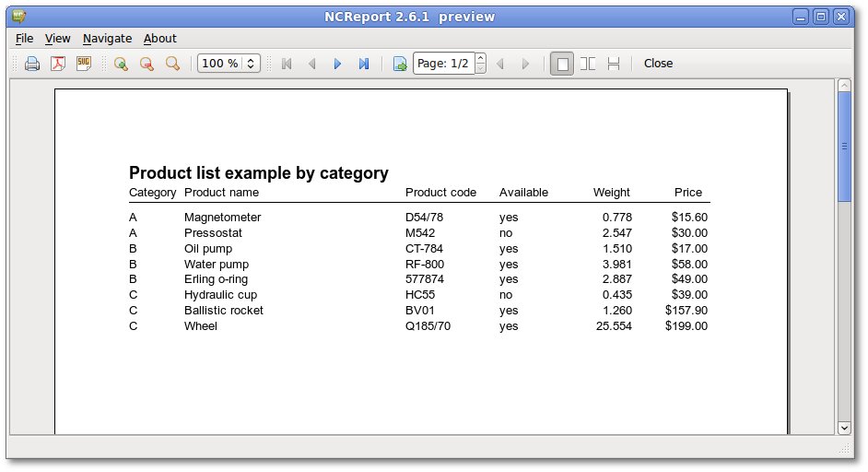Image resolution: width=868 pixels, height=472 pixels.
Task: Export report to PDF icon
Action: 58,64
